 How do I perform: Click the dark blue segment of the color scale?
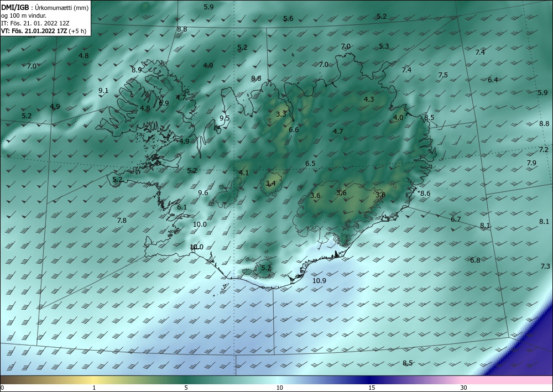368,380
